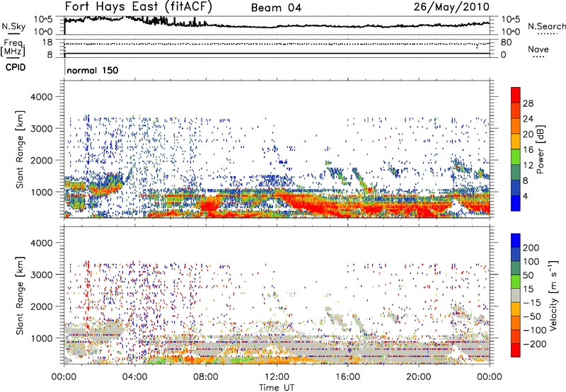The width and height of the screenshot is (566, 392).
Task: Pick the red bottom segment of Velocity colorbar
Action: 516,350
